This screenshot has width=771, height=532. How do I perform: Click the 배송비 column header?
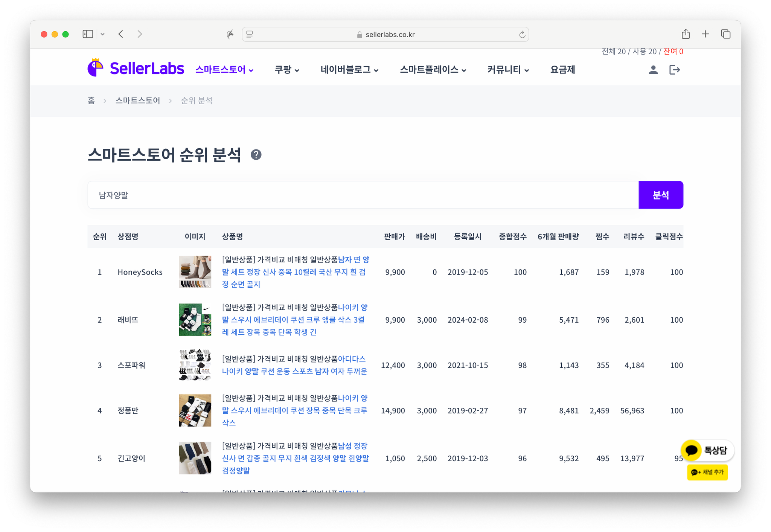(426, 236)
